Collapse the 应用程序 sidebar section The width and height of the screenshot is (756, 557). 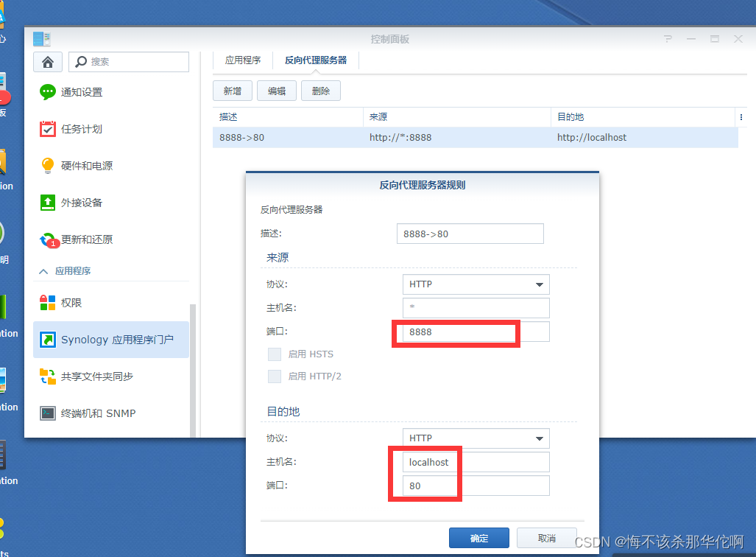43,271
